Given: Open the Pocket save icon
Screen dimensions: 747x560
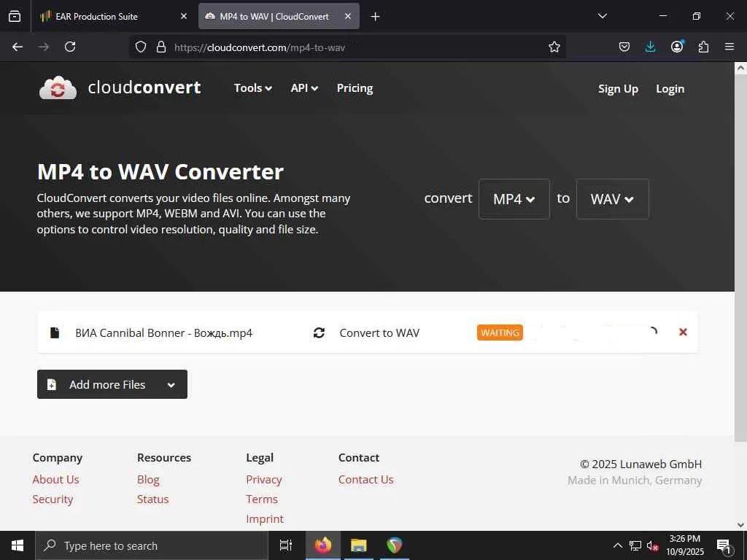Looking at the screenshot, I should pyautogui.click(x=624, y=47).
